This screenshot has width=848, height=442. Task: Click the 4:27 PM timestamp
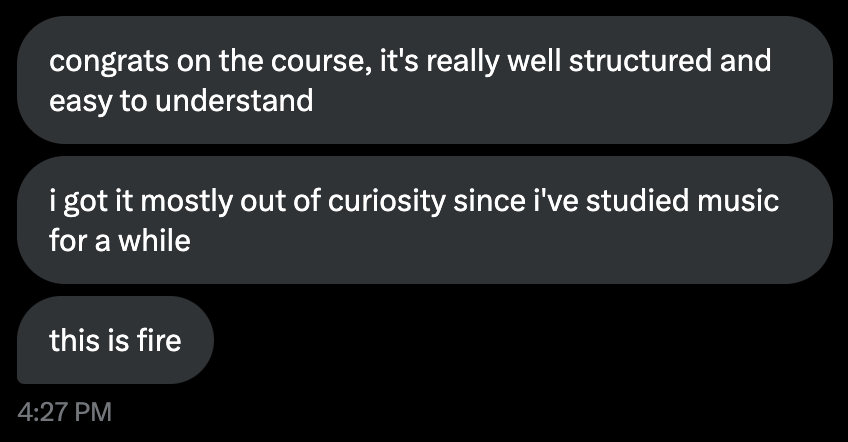(x=65, y=411)
